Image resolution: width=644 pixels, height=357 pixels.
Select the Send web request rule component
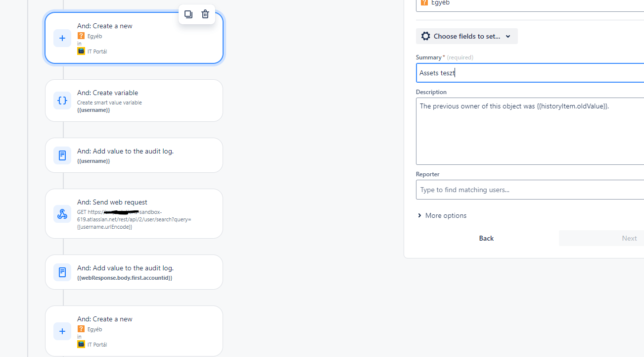(x=134, y=213)
